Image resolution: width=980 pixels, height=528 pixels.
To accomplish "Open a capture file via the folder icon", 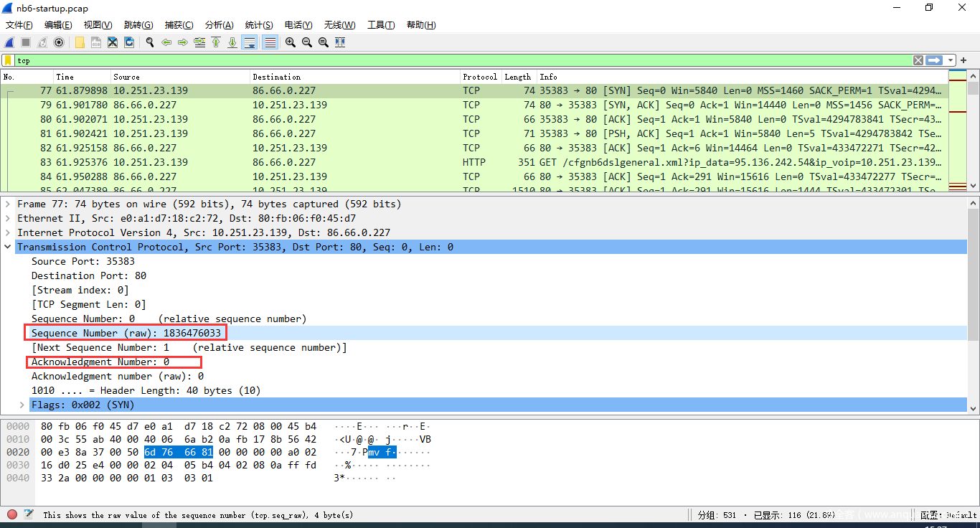I will click(x=80, y=42).
